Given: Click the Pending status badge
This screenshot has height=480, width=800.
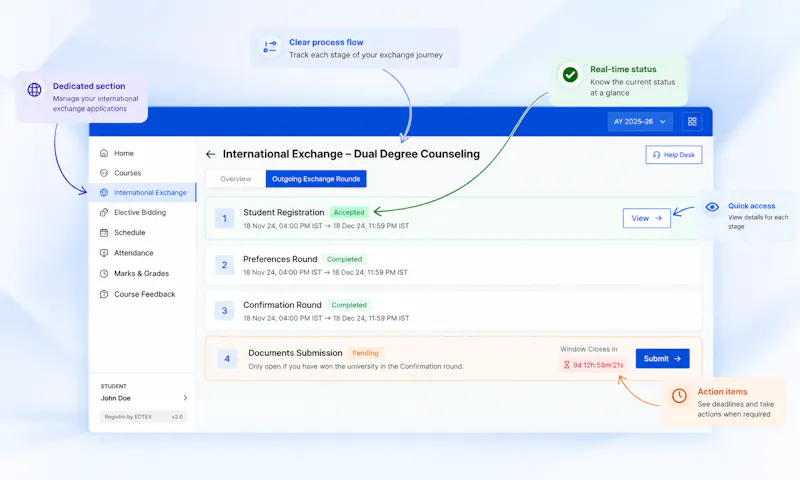Looking at the screenshot, I should (365, 353).
